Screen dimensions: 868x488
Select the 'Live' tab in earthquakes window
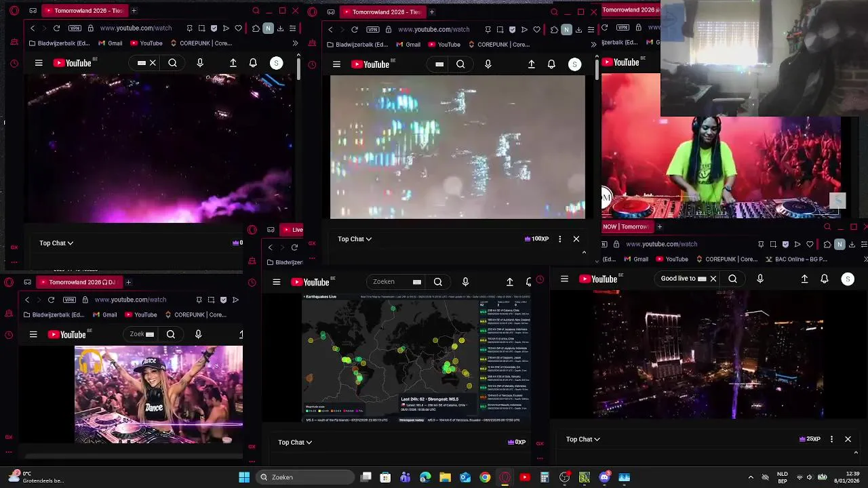pos(293,230)
